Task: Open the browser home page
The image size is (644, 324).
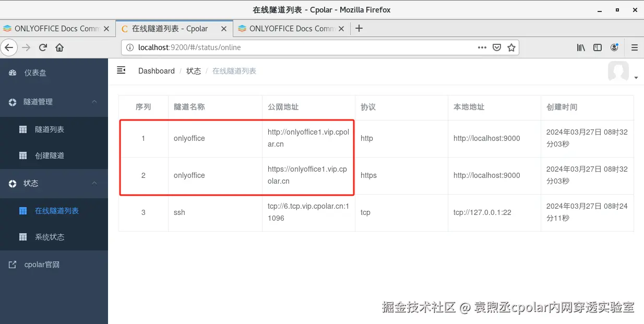Action: pos(59,47)
